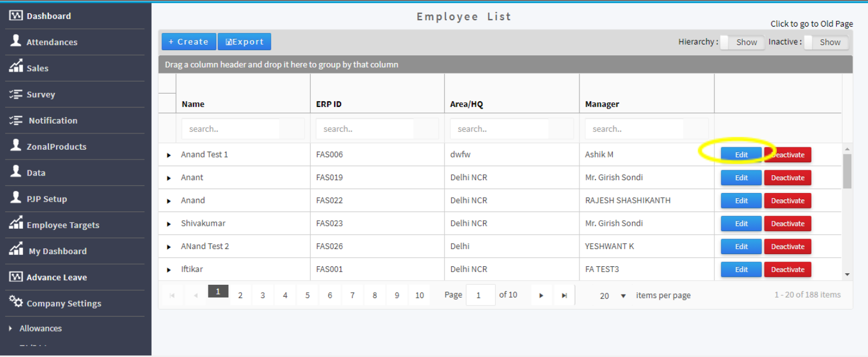
Task: Click the Notification list icon
Action: point(16,120)
